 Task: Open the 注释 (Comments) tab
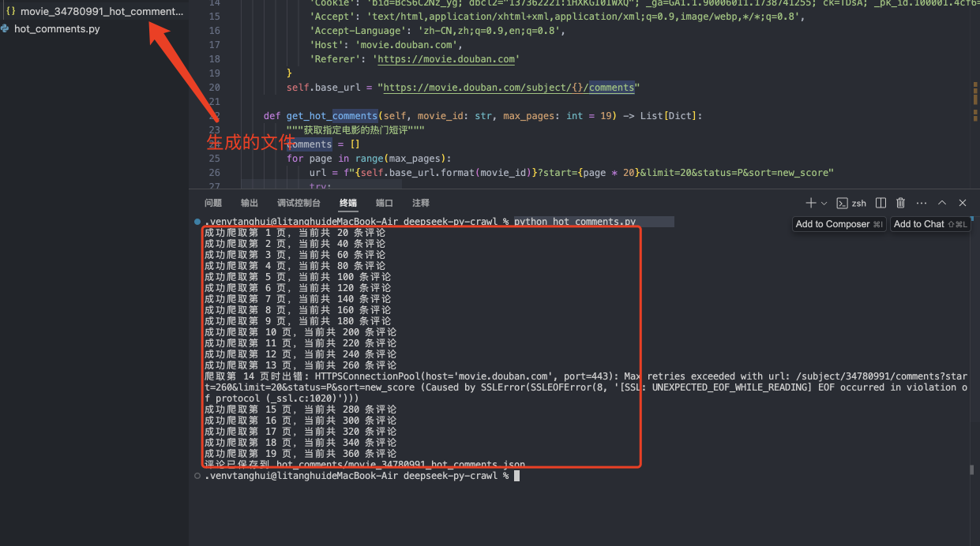coord(421,203)
